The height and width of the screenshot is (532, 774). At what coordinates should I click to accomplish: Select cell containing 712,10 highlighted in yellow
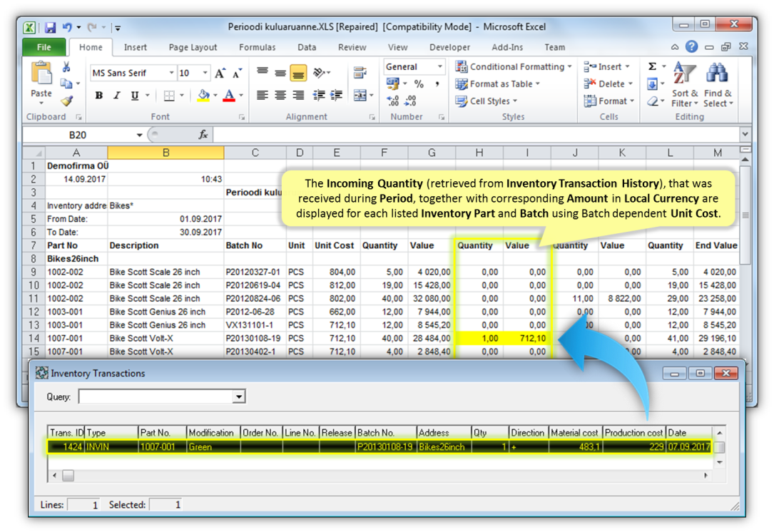(x=527, y=338)
